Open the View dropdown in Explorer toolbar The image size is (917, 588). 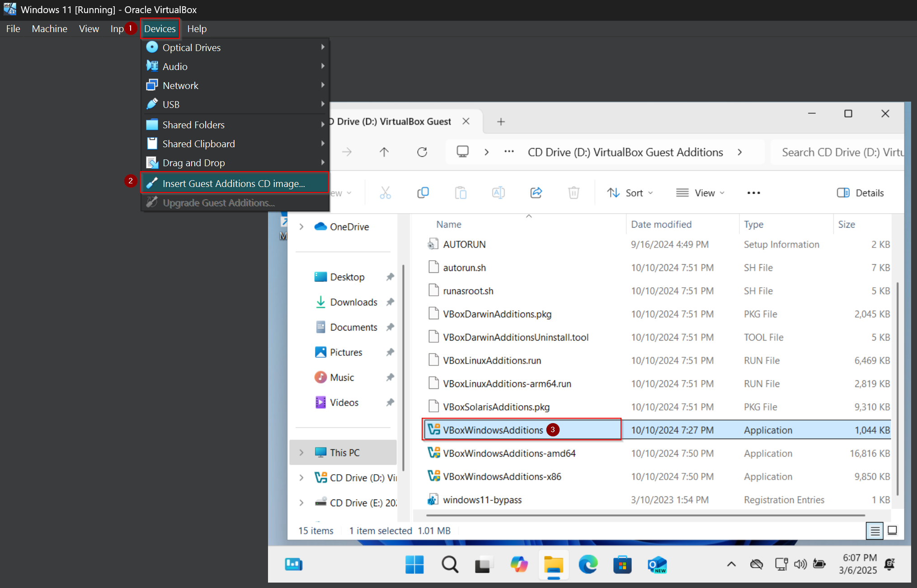(700, 193)
